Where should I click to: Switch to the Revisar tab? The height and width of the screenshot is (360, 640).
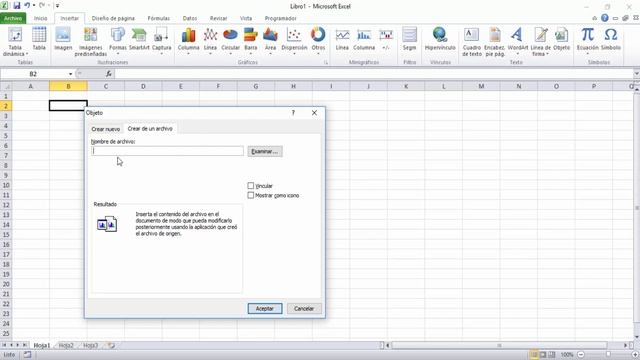point(218,18)
